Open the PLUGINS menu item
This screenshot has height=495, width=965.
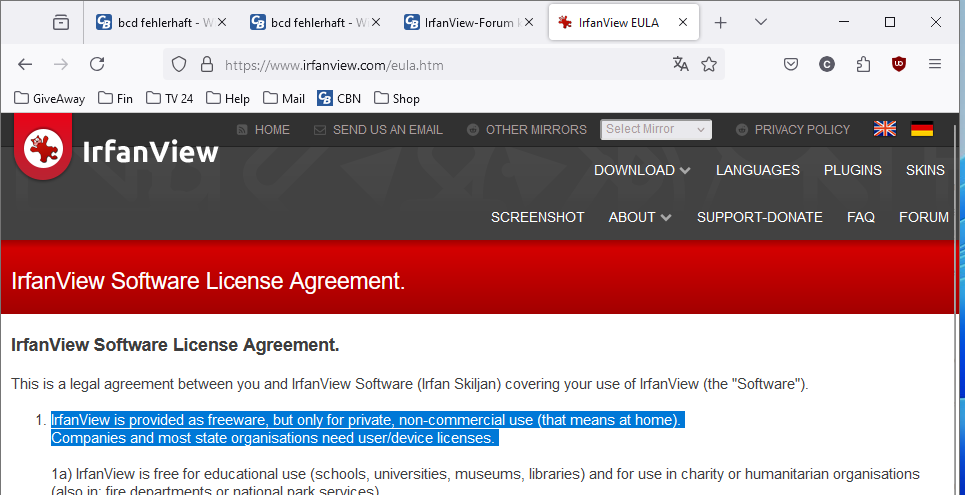(852, 170)
